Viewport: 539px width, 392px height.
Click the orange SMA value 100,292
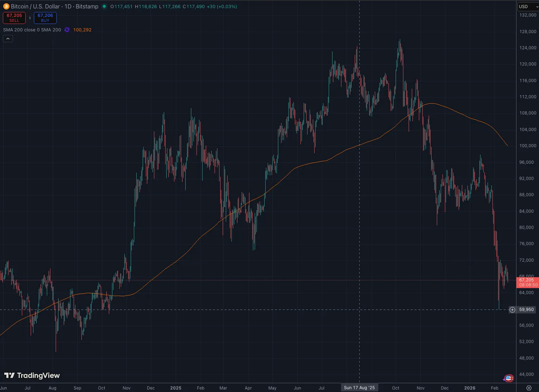(x=82, y=30)
